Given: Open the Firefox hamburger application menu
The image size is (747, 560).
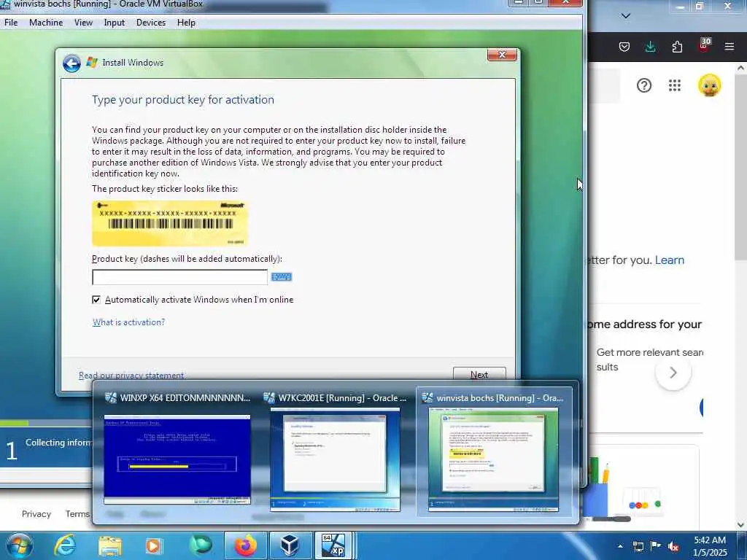Looking at the screenshot, I should tap(729, 47).
